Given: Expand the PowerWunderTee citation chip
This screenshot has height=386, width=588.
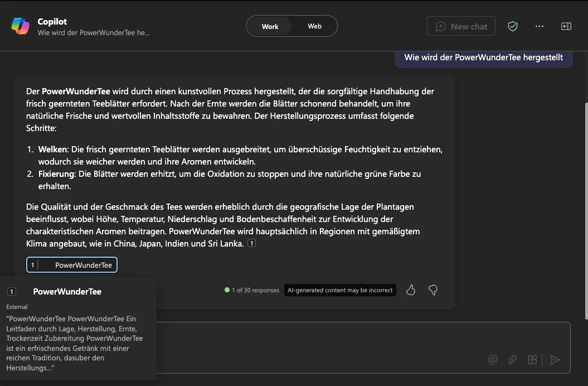Looking at the screenshot, I should pos(71,264).
